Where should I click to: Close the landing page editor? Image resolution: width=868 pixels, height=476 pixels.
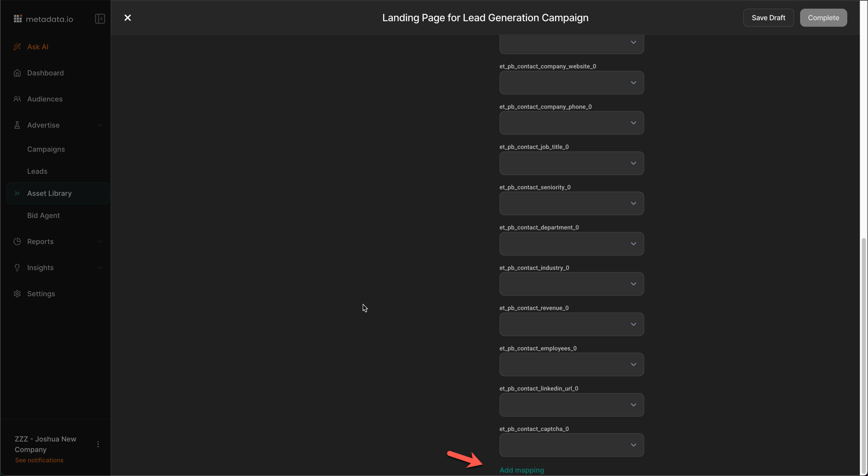pos(128,18)
